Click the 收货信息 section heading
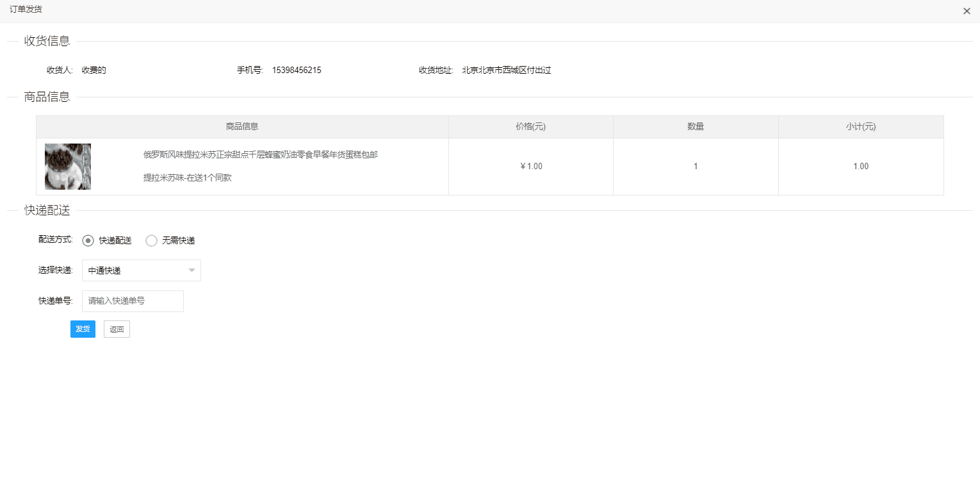Viewport: 980px width, 480px height. tap(47, 41)
